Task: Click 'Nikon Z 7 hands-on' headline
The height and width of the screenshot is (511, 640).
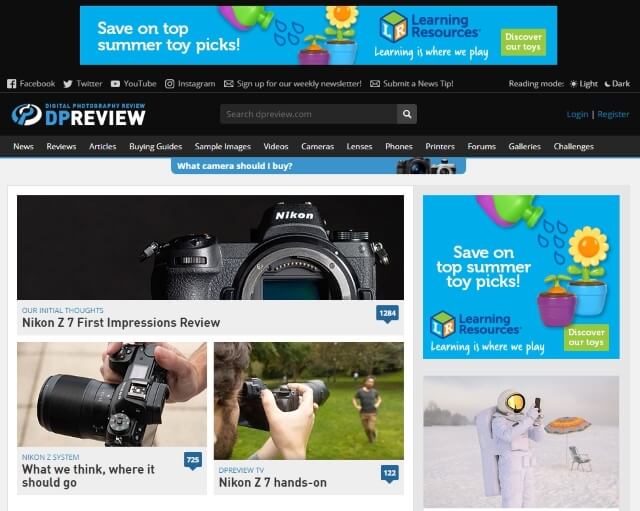Action: [x=273, y=482]
